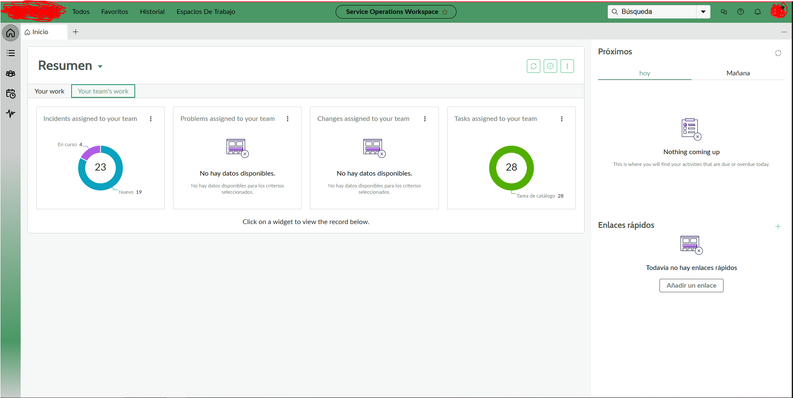Refresh the Próximos panel
The height and width of the screenshot is (398, 793).
[x=778, y=53]
